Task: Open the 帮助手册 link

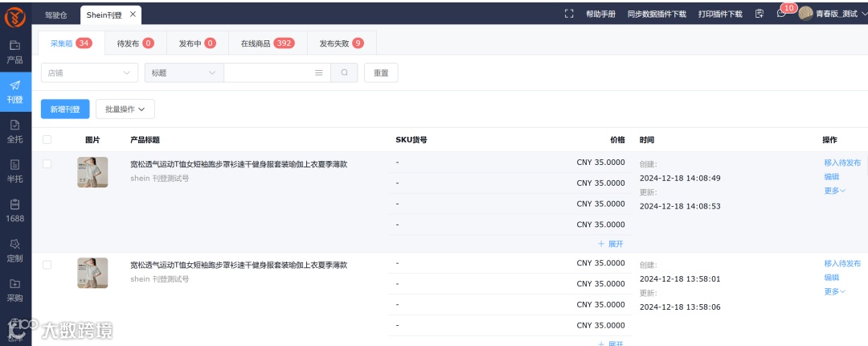Action: pos(600,14)
